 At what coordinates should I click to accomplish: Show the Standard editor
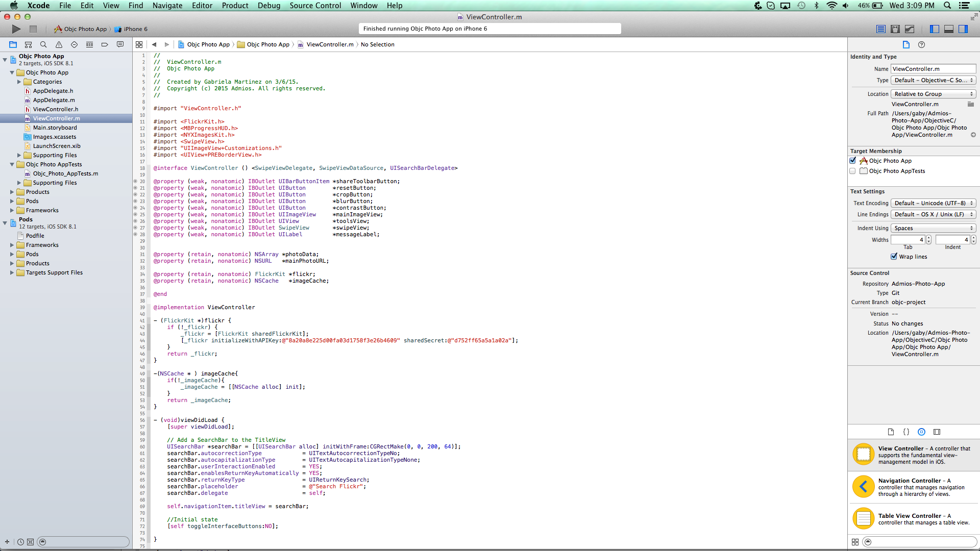click(x=881, y=29)
